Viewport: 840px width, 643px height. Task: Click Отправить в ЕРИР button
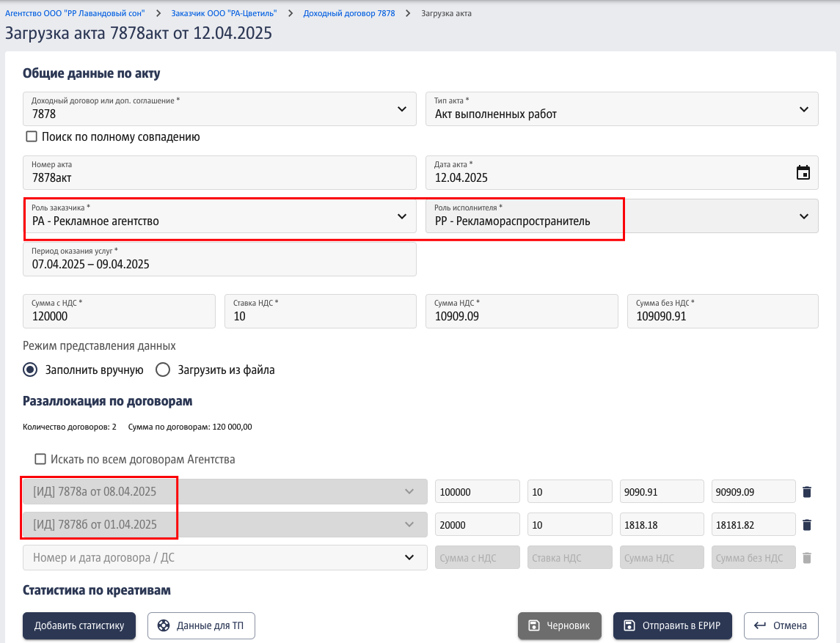coord(672,625)
